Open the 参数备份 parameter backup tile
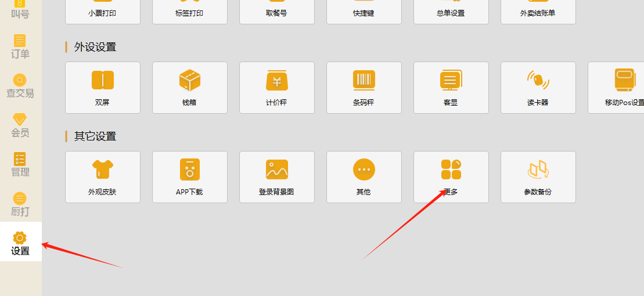 pyautogui.click(x=538, y=176)
